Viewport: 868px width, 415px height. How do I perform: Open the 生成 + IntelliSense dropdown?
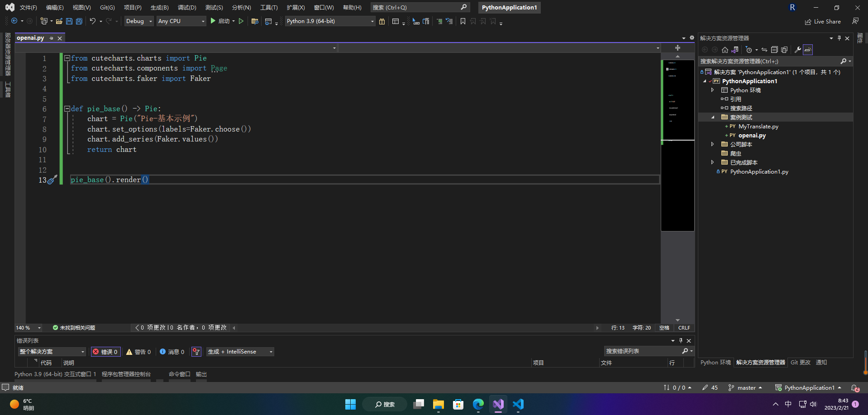[240, 352]
